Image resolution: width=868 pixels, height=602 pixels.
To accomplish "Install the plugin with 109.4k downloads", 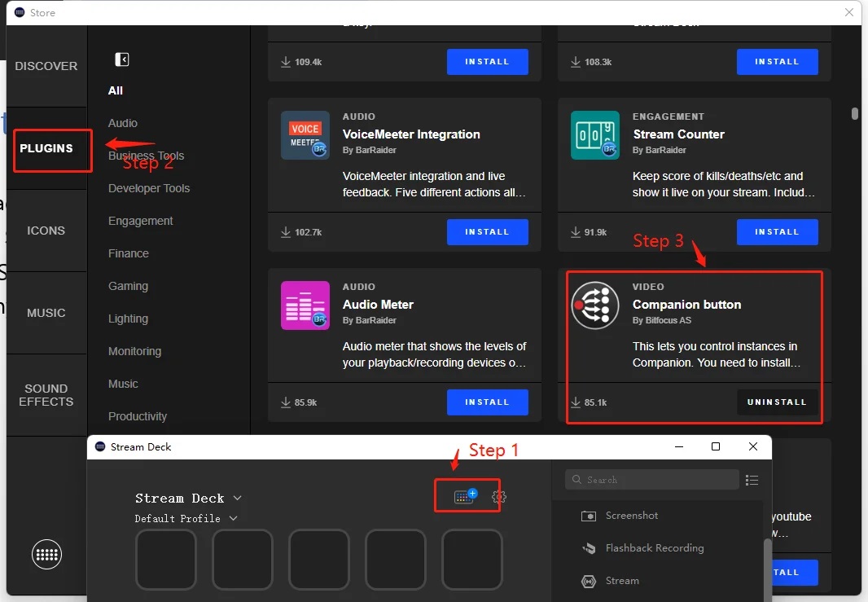I will click(487, 61).
